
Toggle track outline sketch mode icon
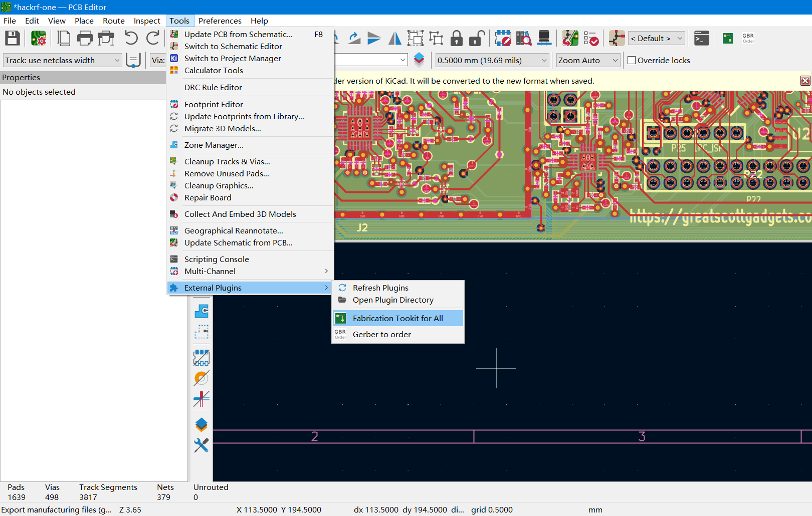201,399
